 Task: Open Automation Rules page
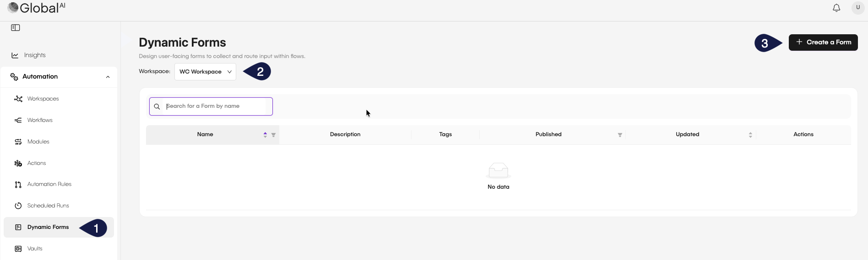[49, 184]
